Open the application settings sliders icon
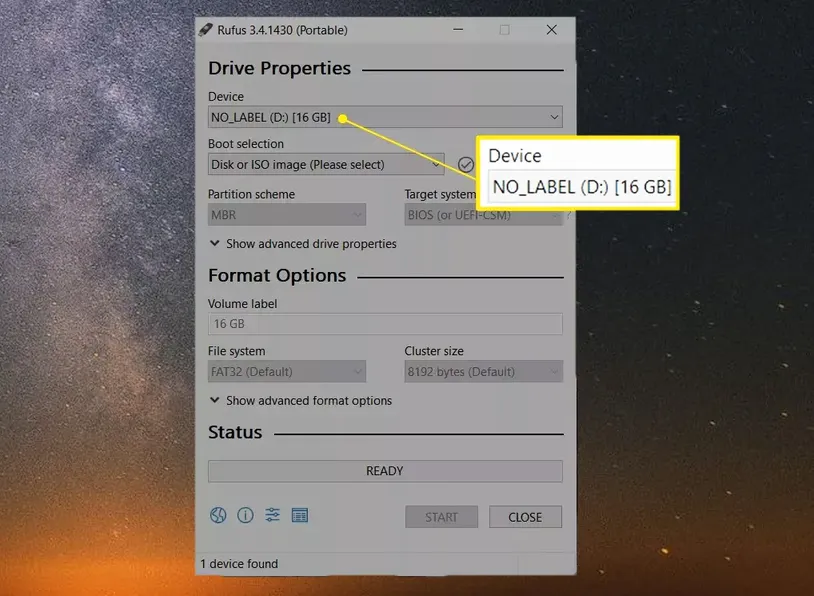 [x=272, y=515]
